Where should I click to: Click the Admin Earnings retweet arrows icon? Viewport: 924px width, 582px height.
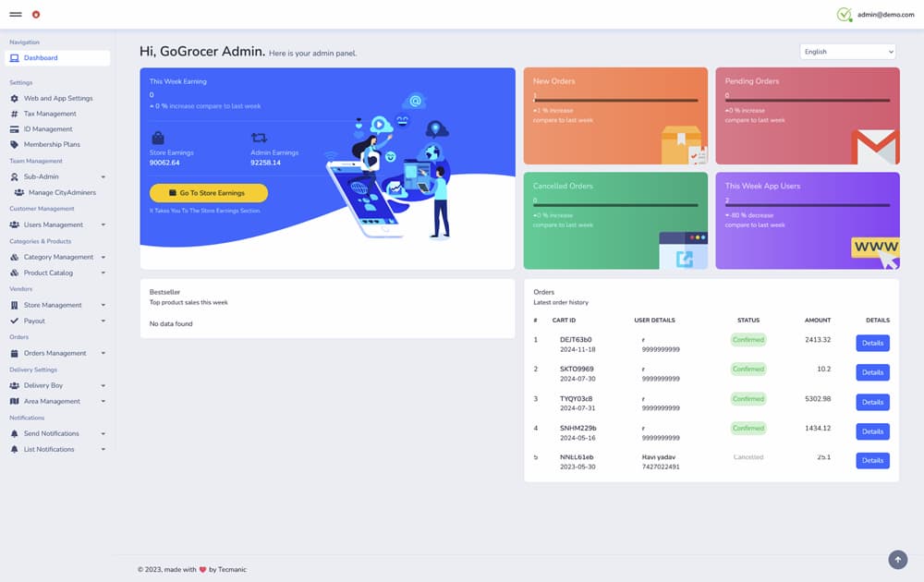[260, 138]
